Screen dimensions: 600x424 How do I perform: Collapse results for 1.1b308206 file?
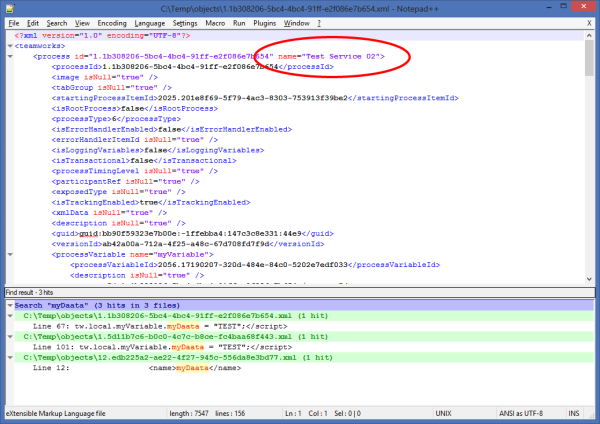coord(10,316)
